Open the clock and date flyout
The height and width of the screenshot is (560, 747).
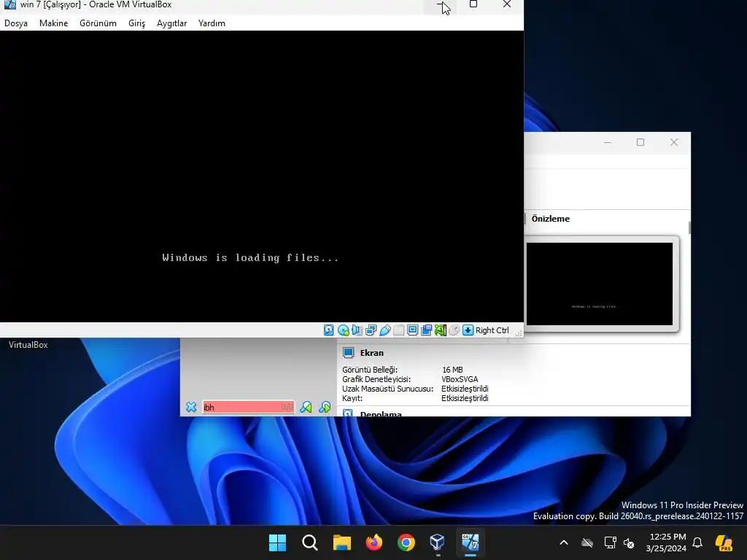666,542
